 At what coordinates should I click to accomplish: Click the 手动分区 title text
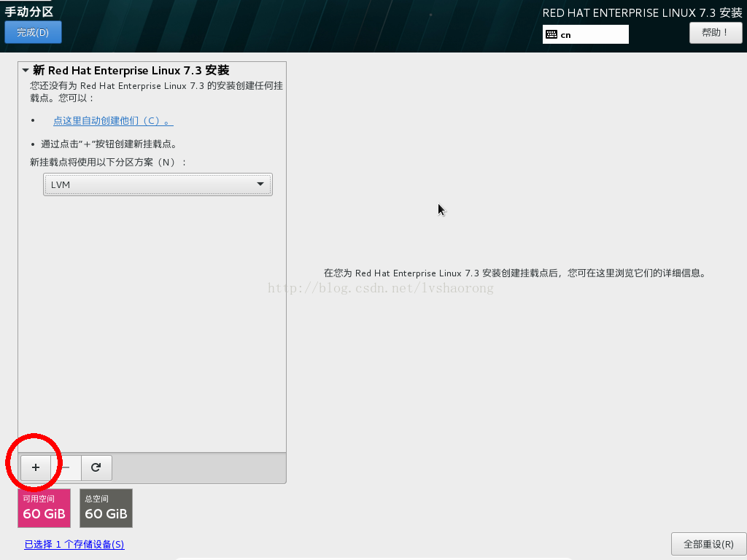[28, 12]
